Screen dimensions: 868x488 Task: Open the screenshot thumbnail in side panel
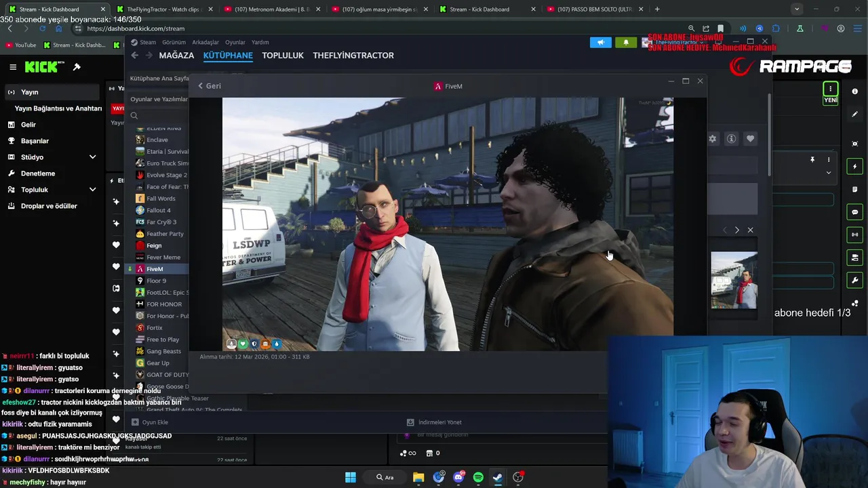pos(734,281)
